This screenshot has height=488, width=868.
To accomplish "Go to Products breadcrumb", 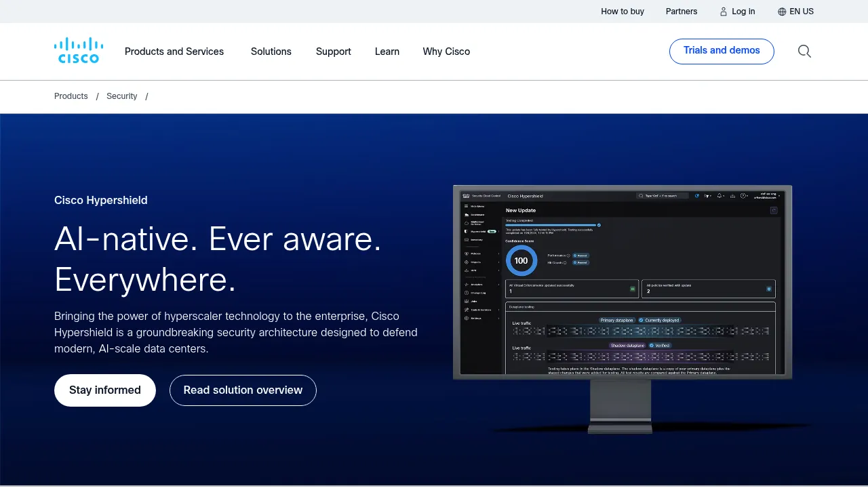I will tap(71, 96).
